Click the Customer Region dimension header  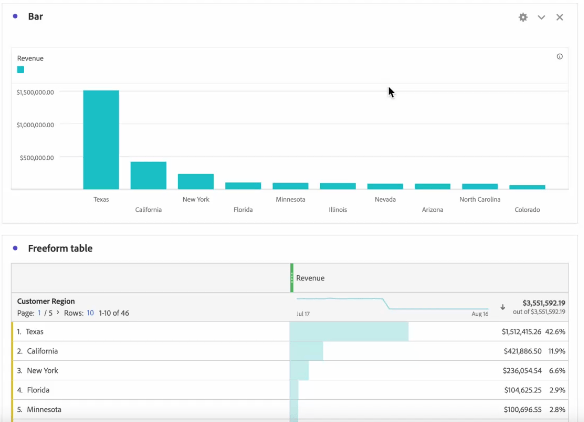46,301
